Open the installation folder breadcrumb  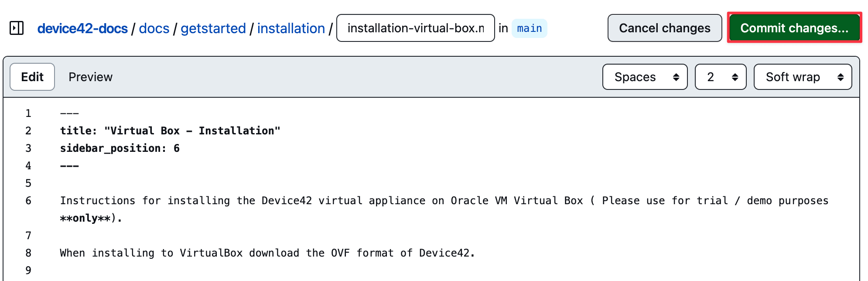coord(291,28)
